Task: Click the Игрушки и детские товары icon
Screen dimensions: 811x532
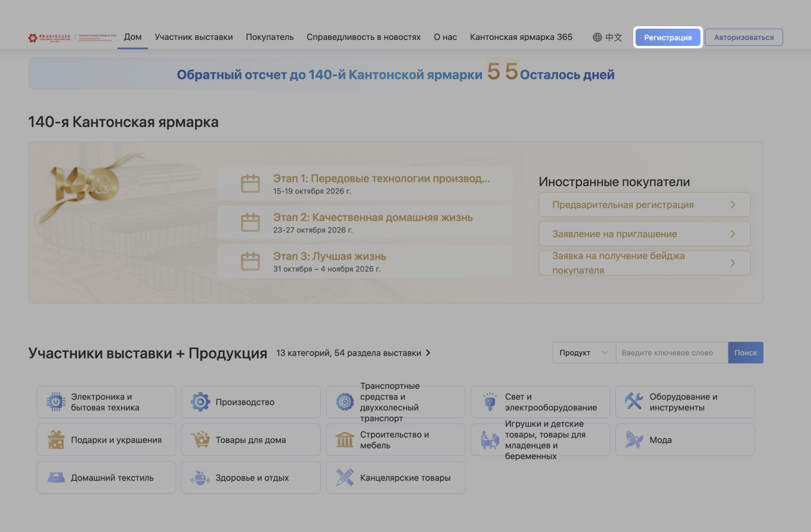Action: (490, 440)
